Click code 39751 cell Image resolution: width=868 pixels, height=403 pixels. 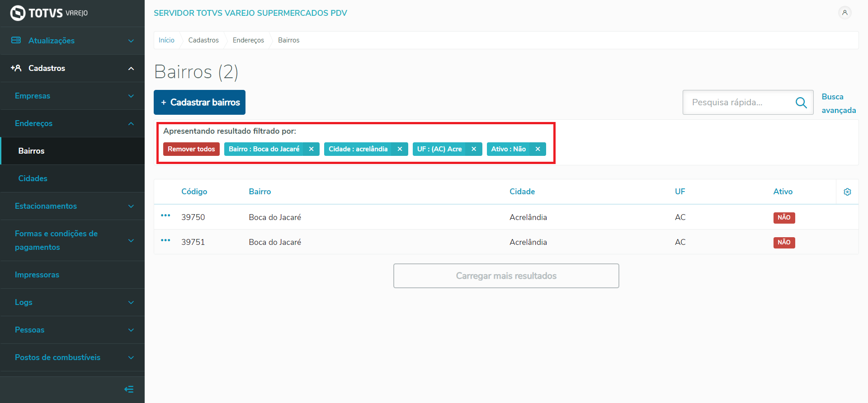[x=193, y=242]
